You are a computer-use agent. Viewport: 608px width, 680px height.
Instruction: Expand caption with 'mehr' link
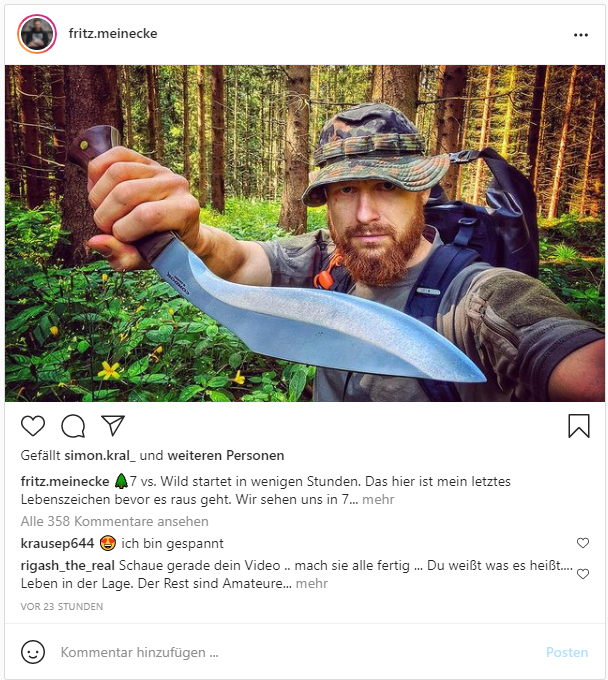tap(377, 498)
